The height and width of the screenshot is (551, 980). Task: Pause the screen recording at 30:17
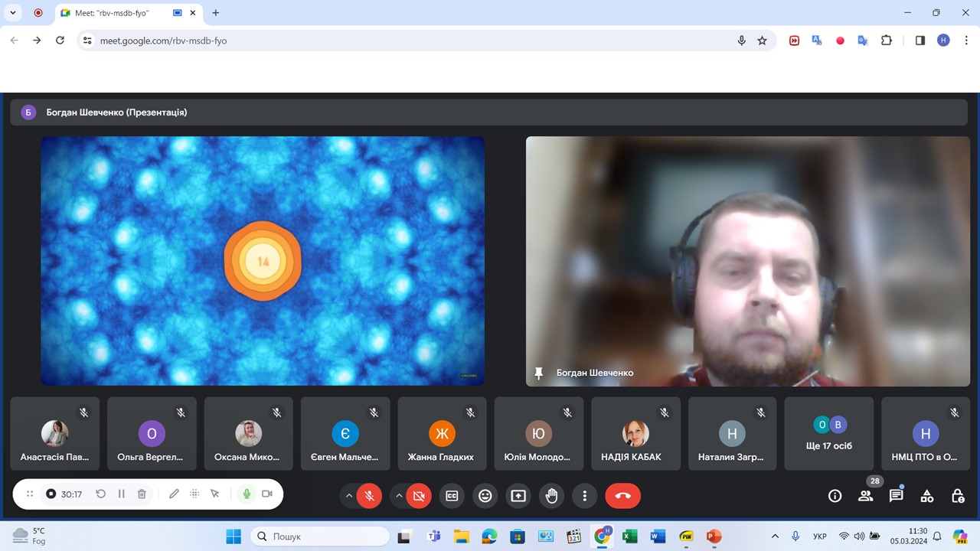pyautogui.click(x=121, y=494)
